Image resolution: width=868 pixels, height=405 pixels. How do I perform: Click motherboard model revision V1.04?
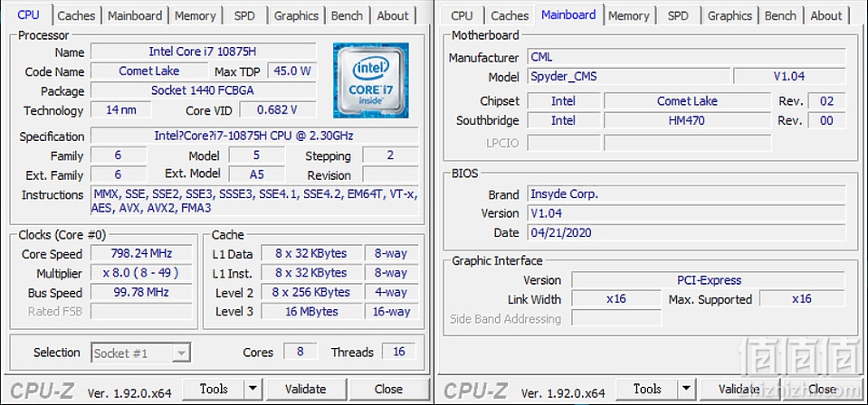click(x=789, y=76)
